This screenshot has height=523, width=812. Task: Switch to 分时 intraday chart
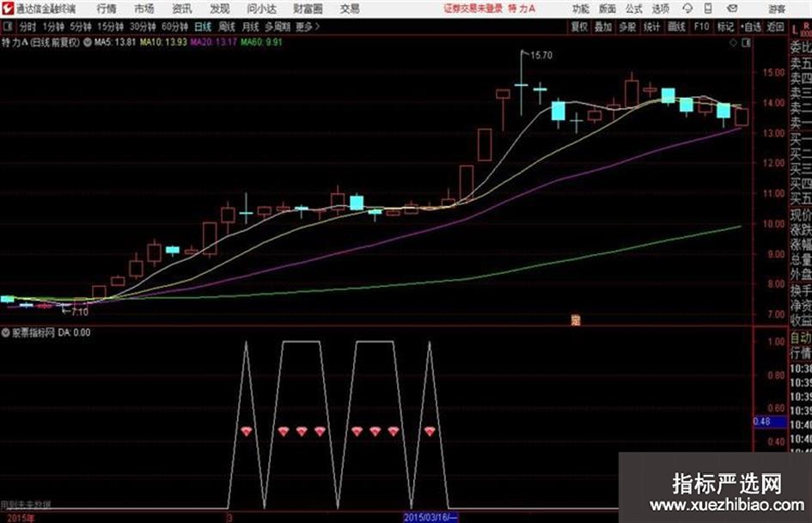point(27,27)
